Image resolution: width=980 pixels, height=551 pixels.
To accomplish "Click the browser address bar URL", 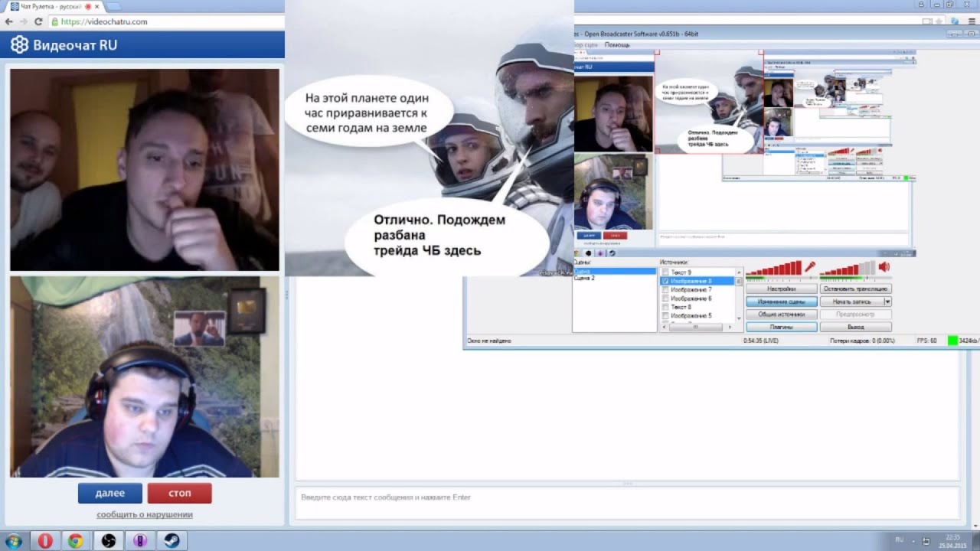I will point(104,21).
